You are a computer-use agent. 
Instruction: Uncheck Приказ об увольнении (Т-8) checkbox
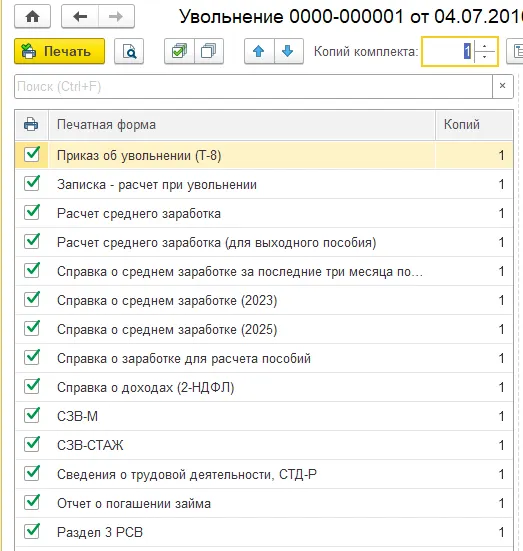[x=32, y=154]
